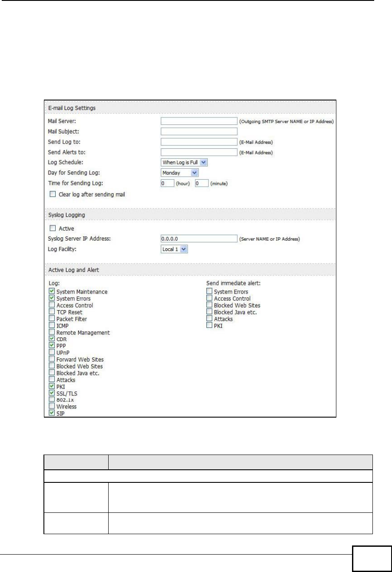
Task: Click the Mail Subject text box
Action: [x=199, y=131]
